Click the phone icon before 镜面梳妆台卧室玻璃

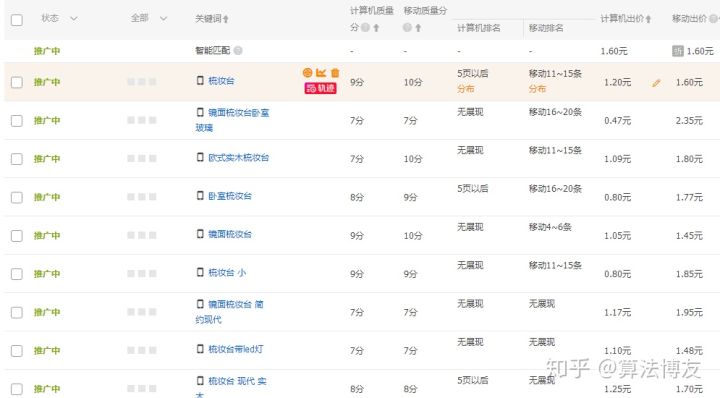200,112
